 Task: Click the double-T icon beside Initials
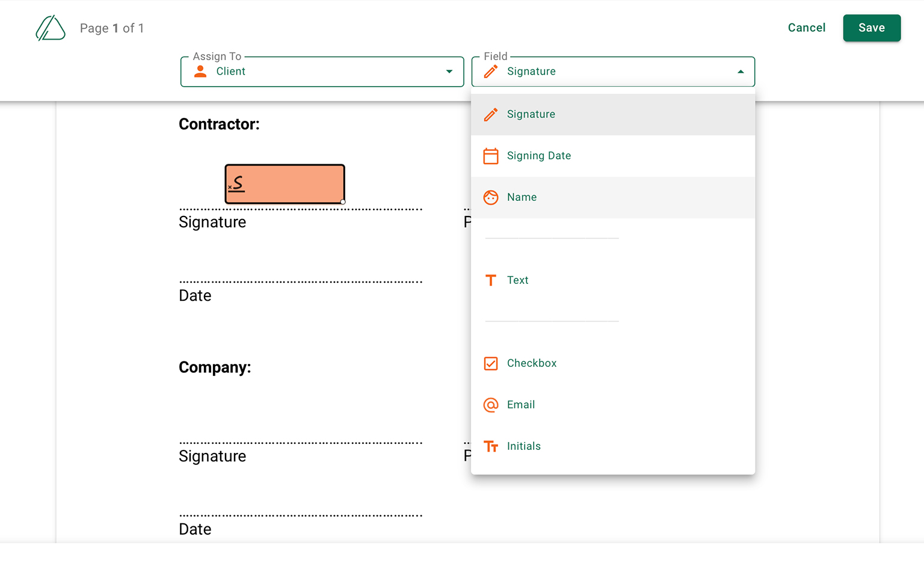[491, 446]
